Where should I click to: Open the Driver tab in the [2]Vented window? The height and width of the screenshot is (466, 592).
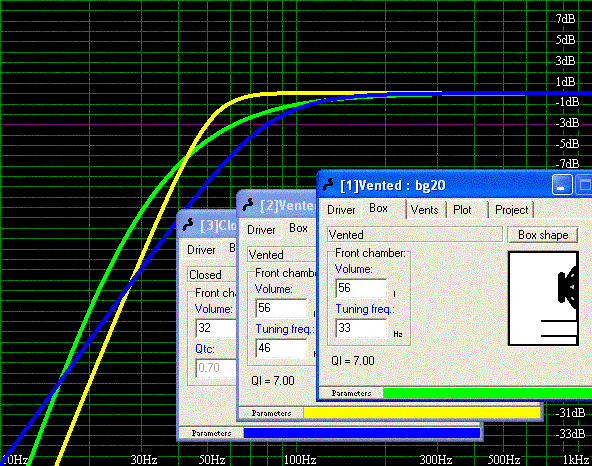(261, 230)
